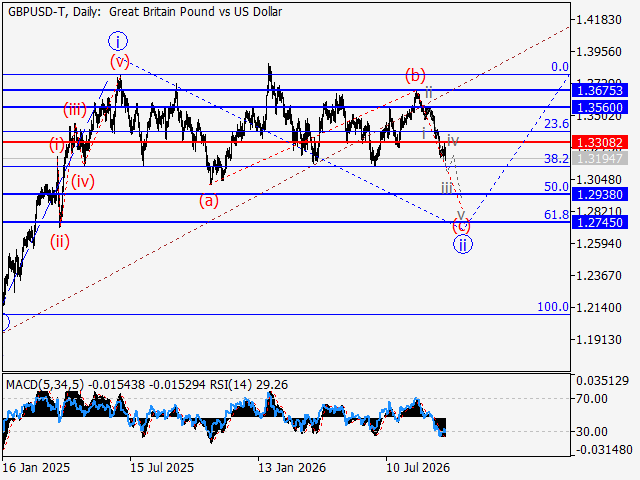
Task: Click the GBPUSD-T Daily chart title
Action: (x=145, y=12)
